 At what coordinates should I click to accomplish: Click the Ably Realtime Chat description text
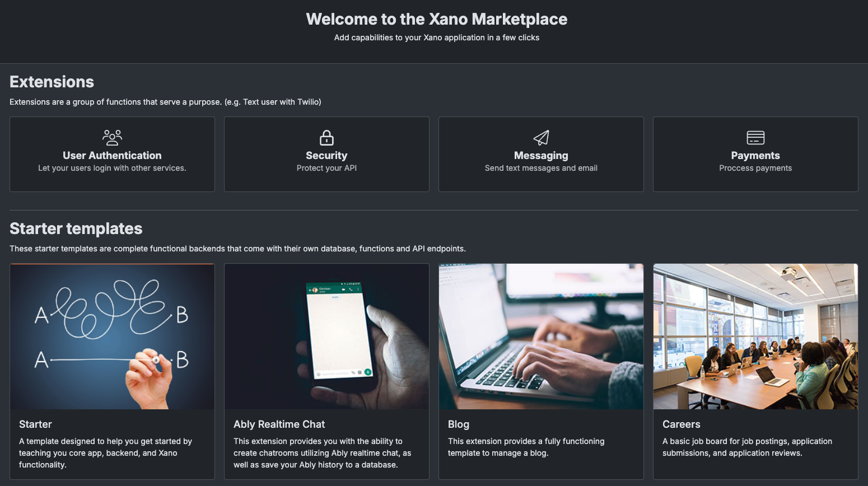pos(322,453)
